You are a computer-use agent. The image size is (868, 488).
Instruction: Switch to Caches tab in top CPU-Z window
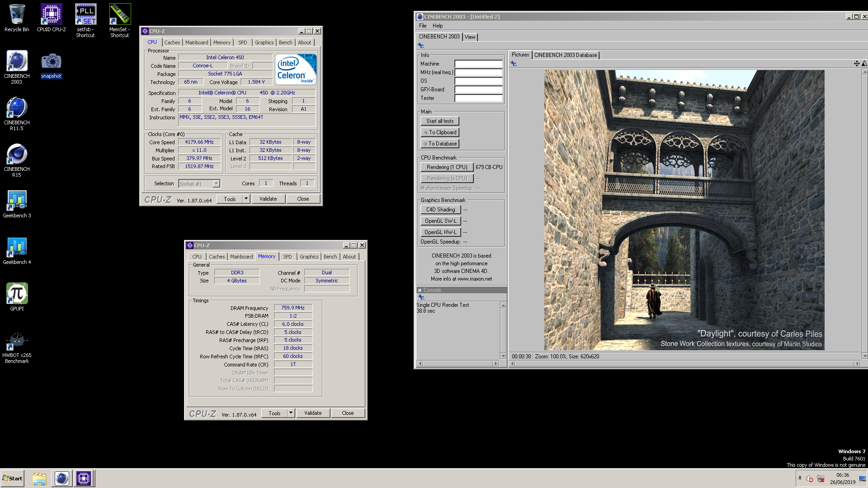pos(172,42)
